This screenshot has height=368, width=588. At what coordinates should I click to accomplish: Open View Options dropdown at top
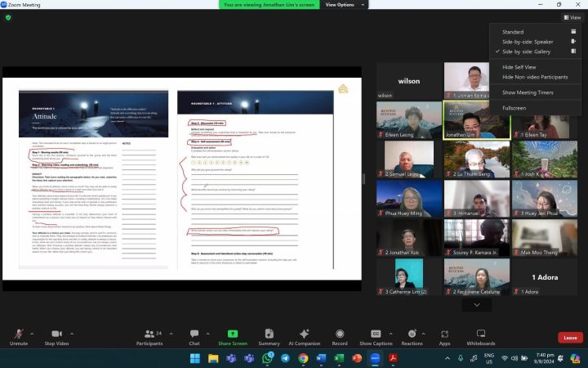click(343, 5)
